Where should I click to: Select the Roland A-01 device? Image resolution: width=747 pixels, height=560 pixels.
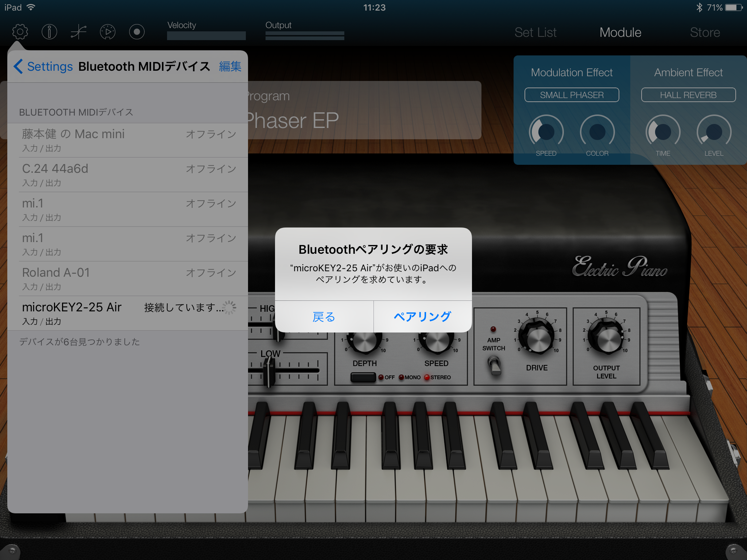tap(128, 279)
